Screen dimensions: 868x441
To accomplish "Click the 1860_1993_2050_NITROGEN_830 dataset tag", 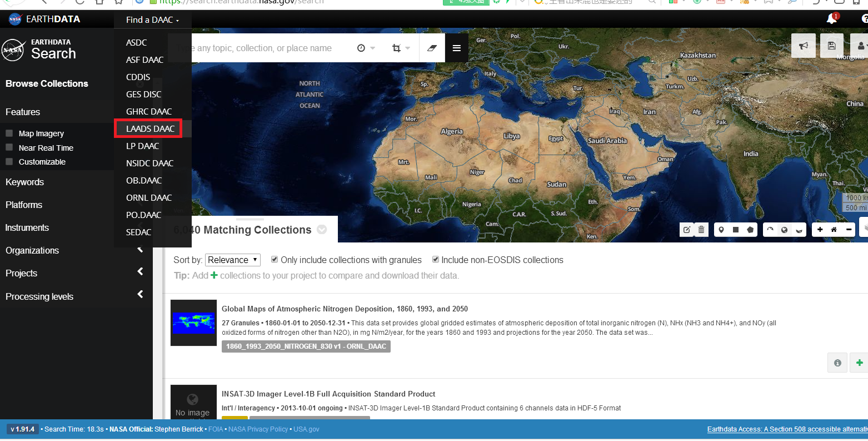I will pyautogui.click(x=306, y=346).
